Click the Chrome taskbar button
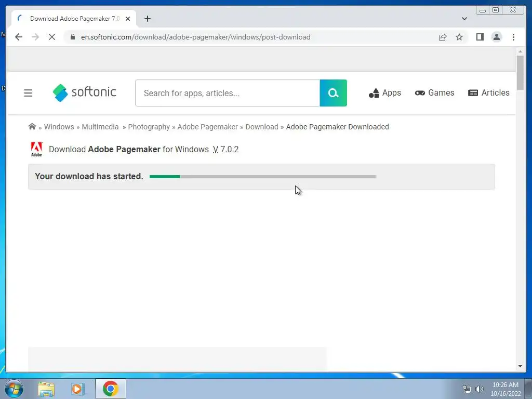The width and height of the screenshot is (532, 399). coord(111,389)
